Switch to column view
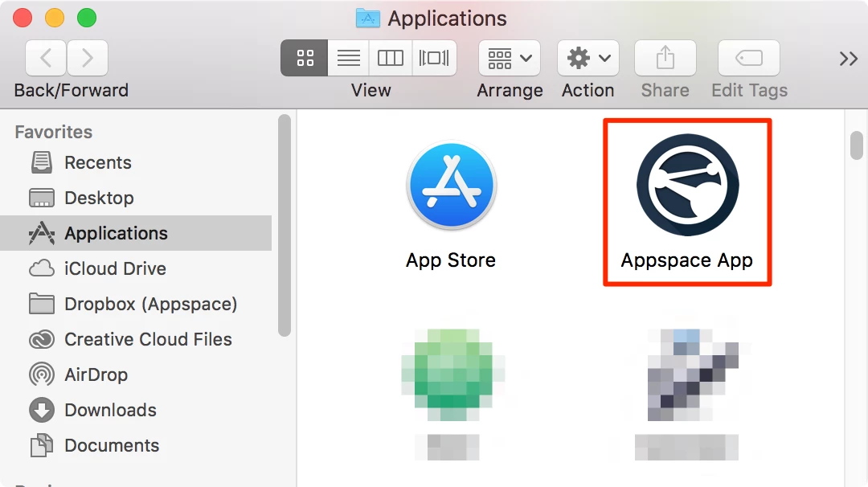The image size is (868, 487). [x=391, y=58]
